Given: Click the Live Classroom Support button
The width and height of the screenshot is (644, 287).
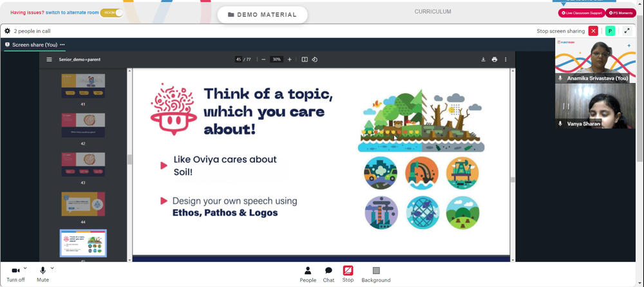Looking at the screenshot, I should point(582,13).
